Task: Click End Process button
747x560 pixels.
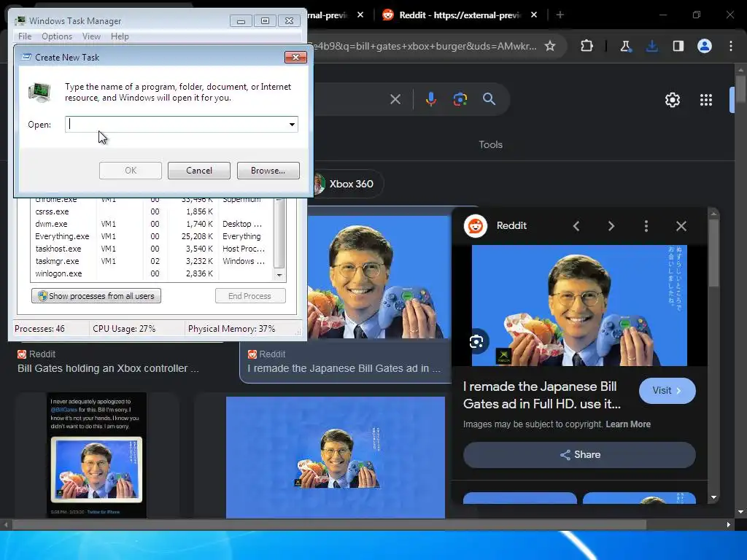Action: (250, 296)
